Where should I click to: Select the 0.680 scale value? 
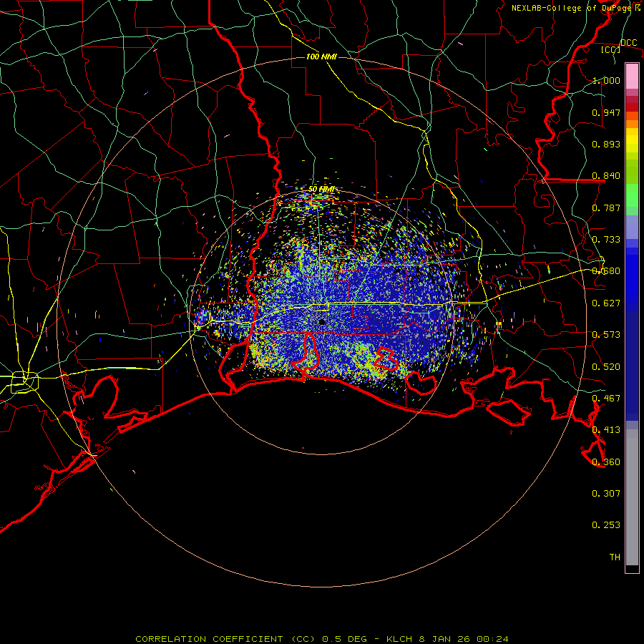tap(606, 271)
